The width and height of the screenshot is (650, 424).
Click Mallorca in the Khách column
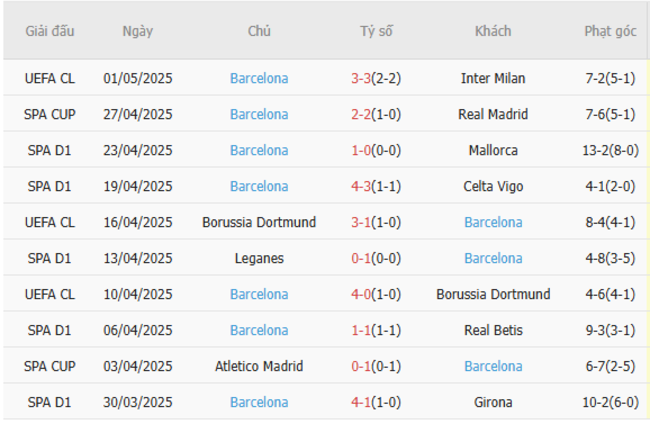[x=493, y=150]
